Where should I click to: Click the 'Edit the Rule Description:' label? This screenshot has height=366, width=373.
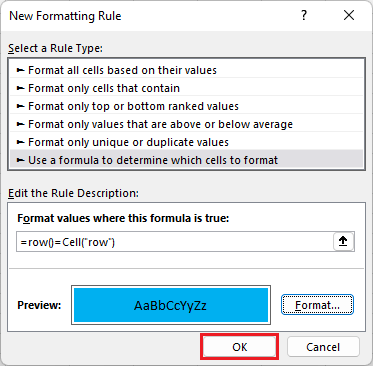pyautogui.click(x=73, y=193)
